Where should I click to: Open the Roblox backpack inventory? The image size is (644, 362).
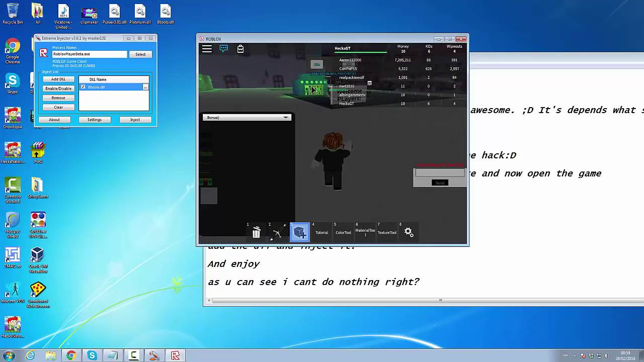coord(240,49)
